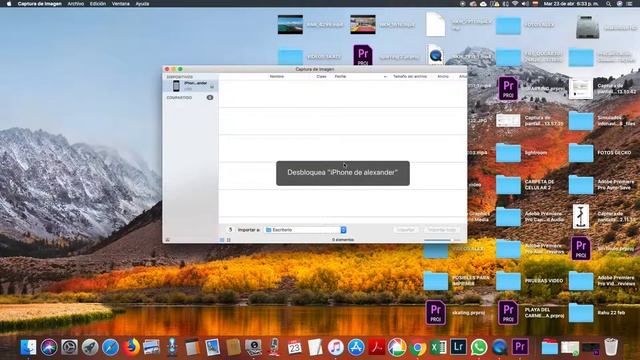Image resolution: width=640 pixels, height=360 pixels.
Task: Click the Tamaño del archivo column header
Action: click(410, 76)
